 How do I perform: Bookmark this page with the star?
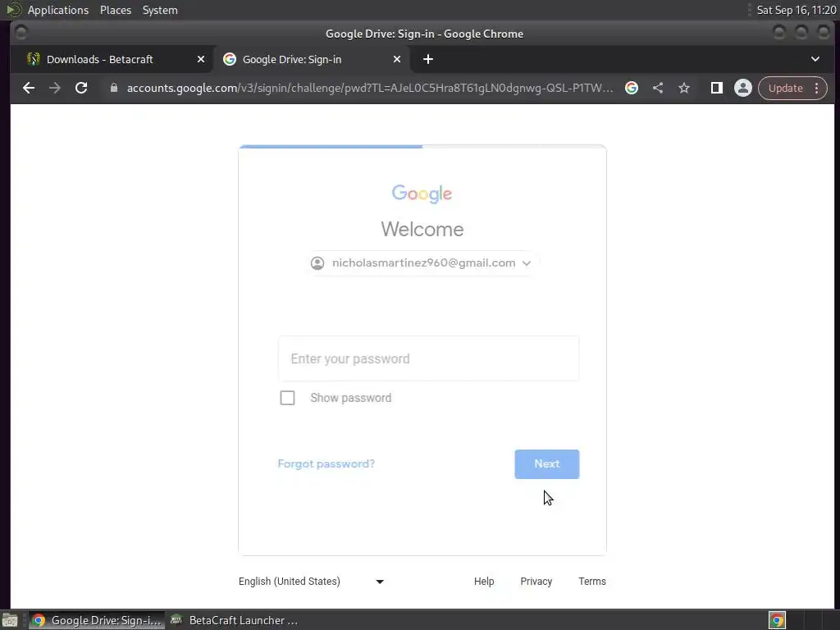click(x=684, y=88)
